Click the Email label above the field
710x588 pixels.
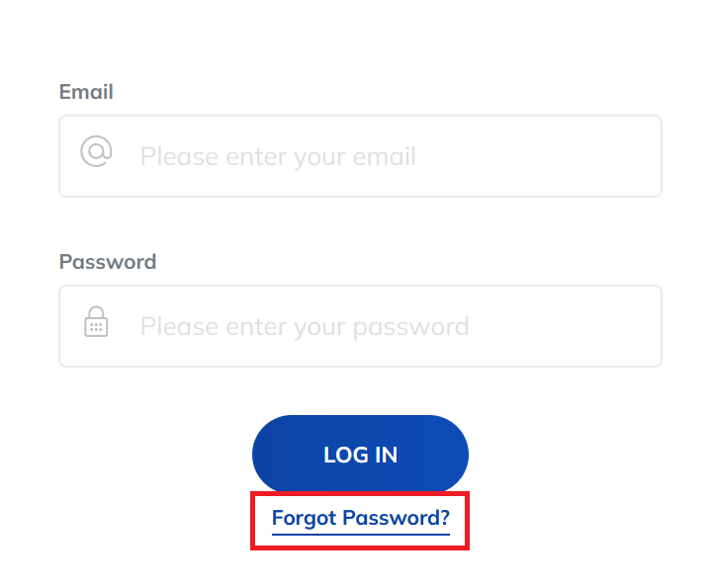86,92
